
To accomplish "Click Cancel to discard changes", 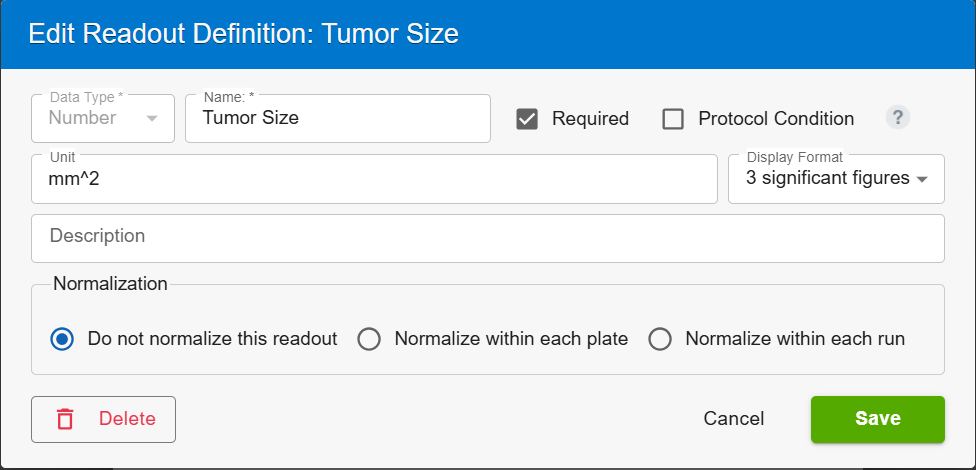I will [x=734, y=419].
